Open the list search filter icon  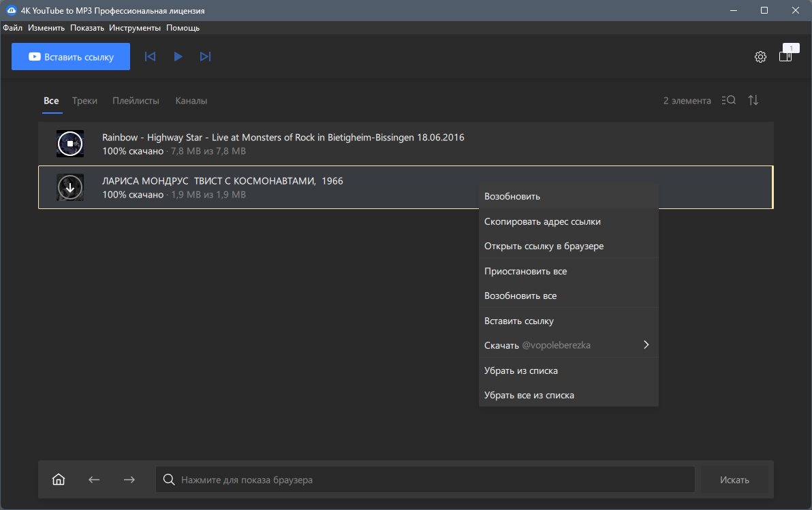click(x=729, y=101)
